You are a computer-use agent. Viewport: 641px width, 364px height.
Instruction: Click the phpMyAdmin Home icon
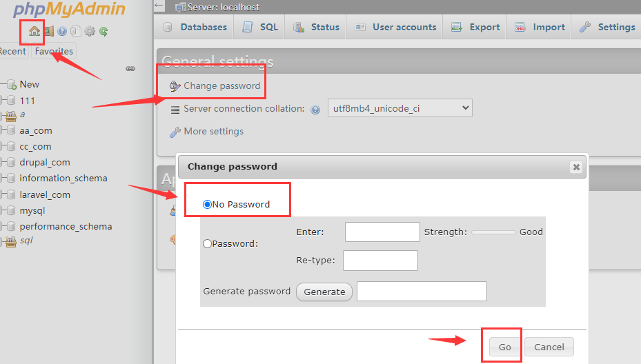(x=34, y=31)
